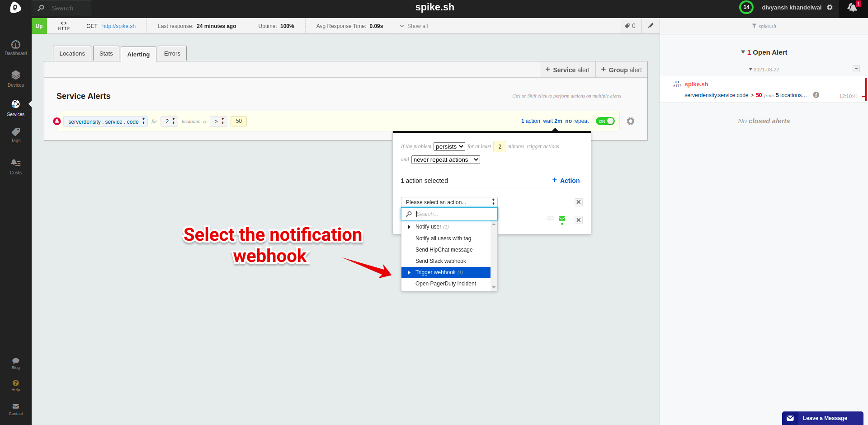The height and width of the screenshot is (425, 868).
Task: Edit the minutes field showing 2
Action: pyautogui.click(x=500, y=146)
